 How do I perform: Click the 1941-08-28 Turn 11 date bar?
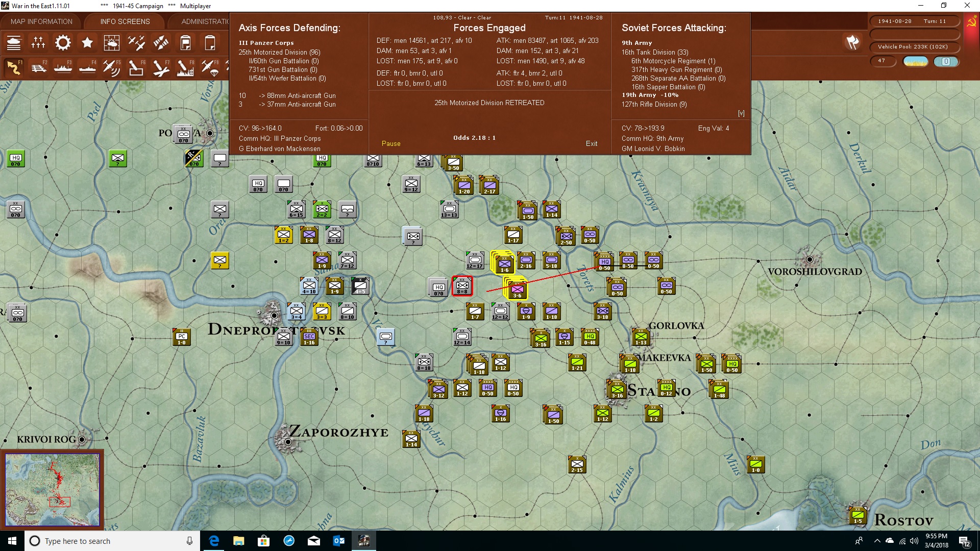pyautogui.click(x=914, y=21)
